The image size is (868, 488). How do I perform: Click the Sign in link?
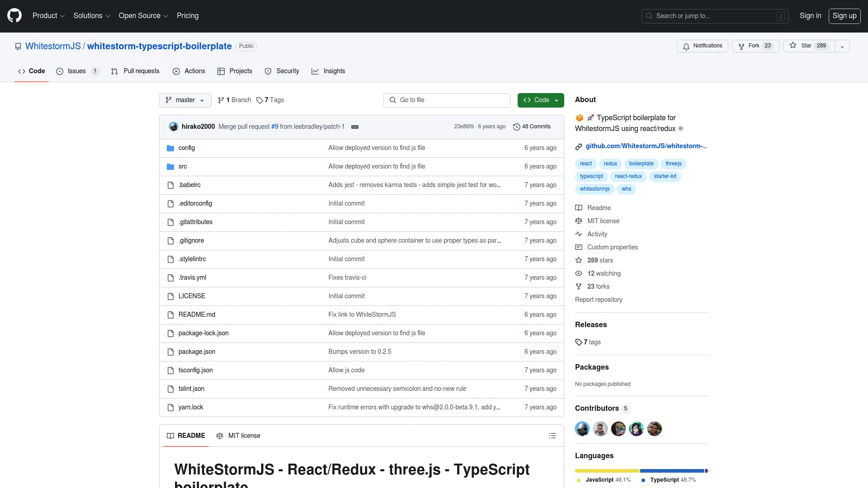810,16
